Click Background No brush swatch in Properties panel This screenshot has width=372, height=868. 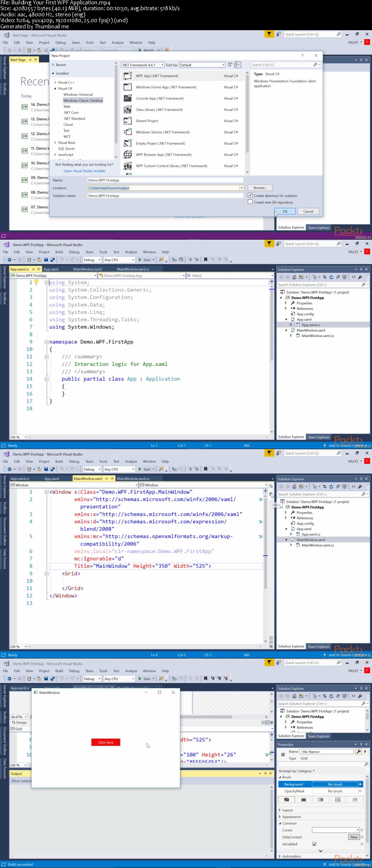click(335, 784)
